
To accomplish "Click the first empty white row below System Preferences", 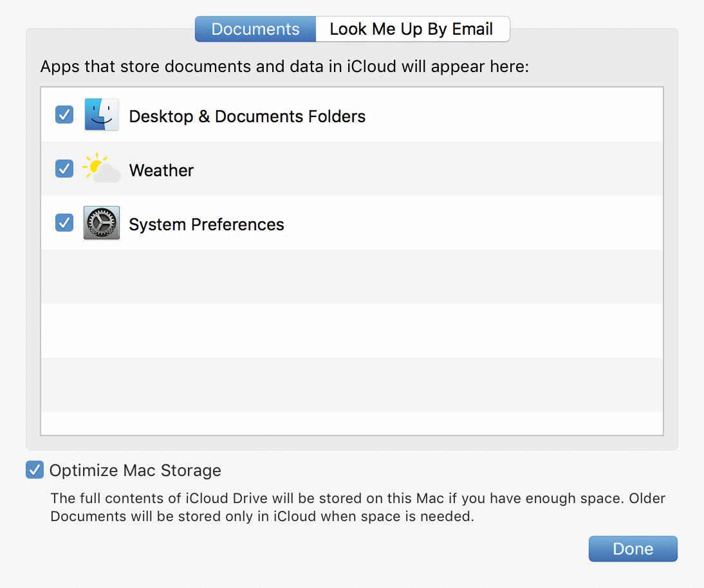I will pos(352,331).
